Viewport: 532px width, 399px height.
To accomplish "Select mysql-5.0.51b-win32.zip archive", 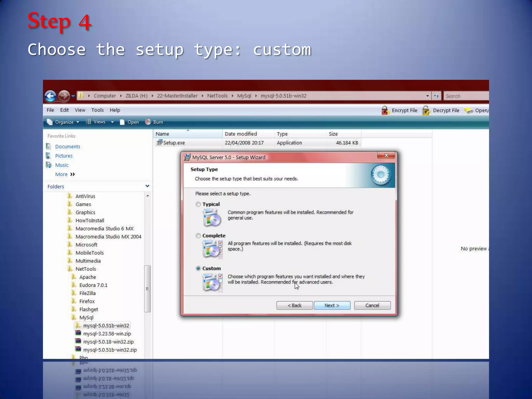I will (110, 350).
